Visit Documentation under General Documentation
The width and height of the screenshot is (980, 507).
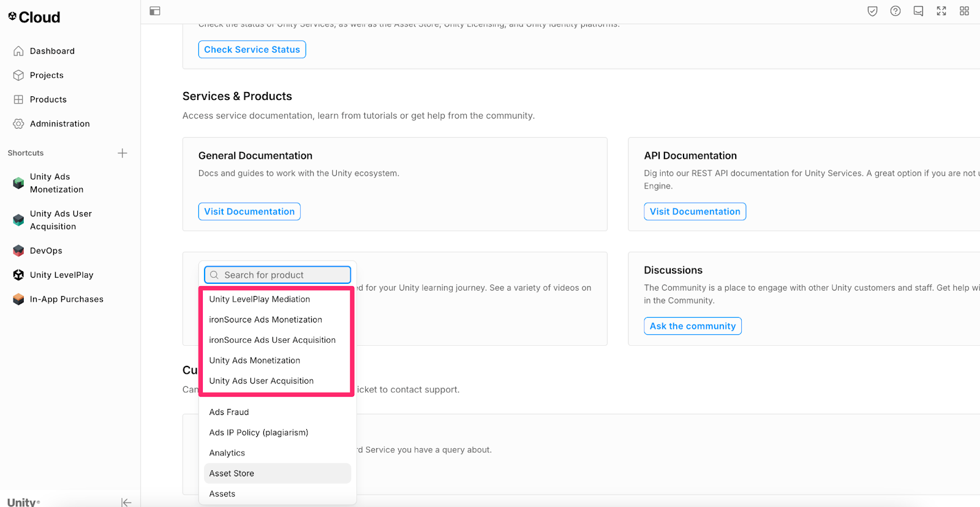(x=249, y=212)
